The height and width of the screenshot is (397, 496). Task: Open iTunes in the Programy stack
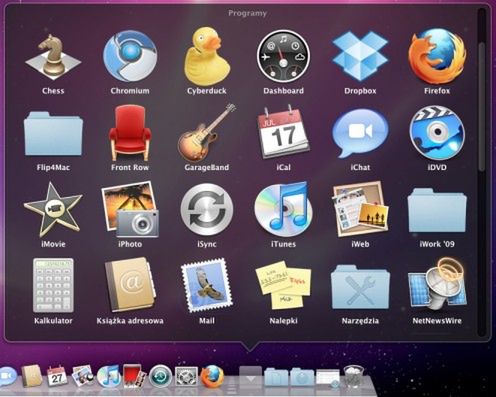pyautogui.click(x=283, y=209)
